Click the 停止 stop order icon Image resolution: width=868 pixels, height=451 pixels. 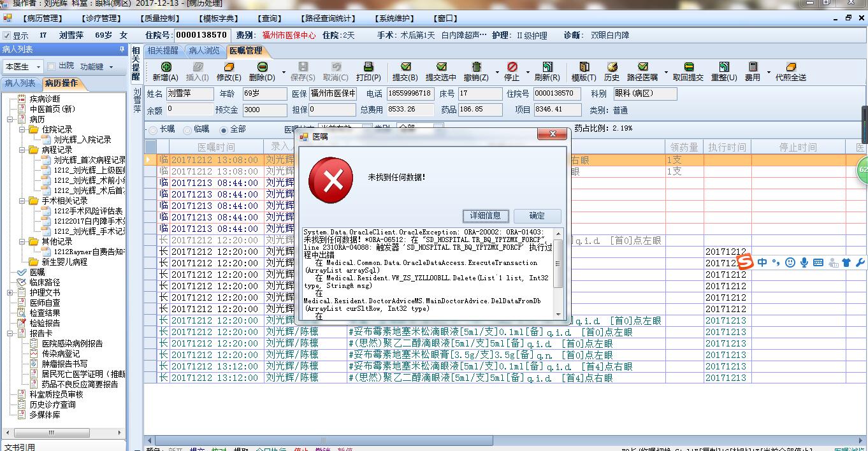point(512,67)
